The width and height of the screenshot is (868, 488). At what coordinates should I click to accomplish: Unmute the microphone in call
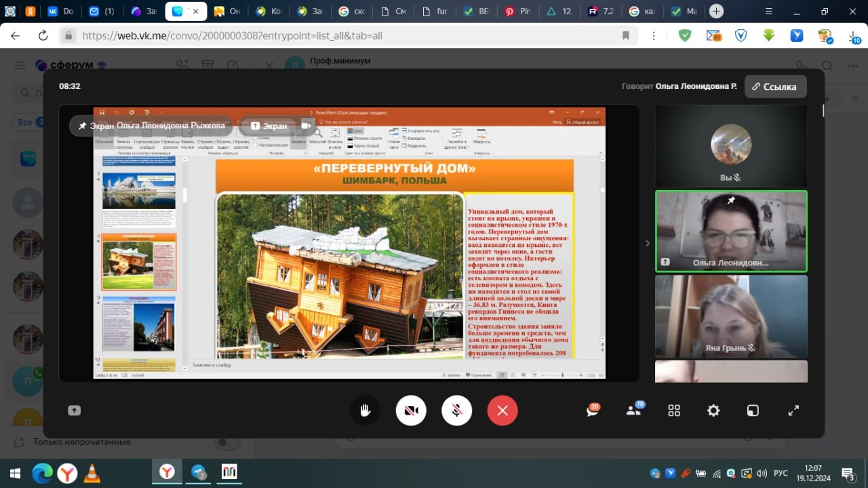457,411
